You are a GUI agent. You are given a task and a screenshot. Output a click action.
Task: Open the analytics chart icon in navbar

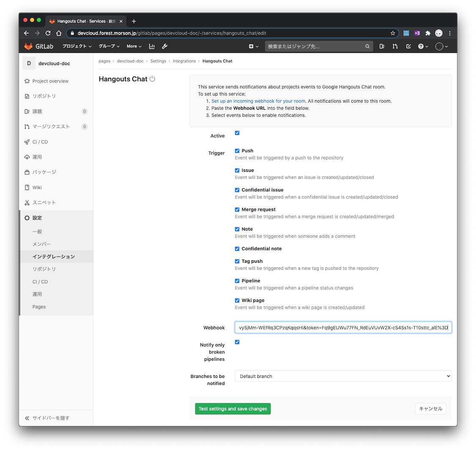pos(152,46)
